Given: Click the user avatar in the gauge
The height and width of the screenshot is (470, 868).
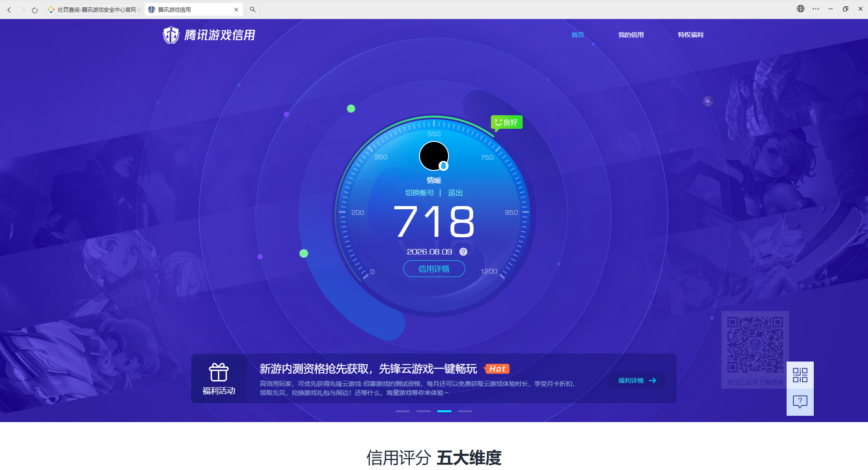Looking at the screenshot, I should click(434, 156).
